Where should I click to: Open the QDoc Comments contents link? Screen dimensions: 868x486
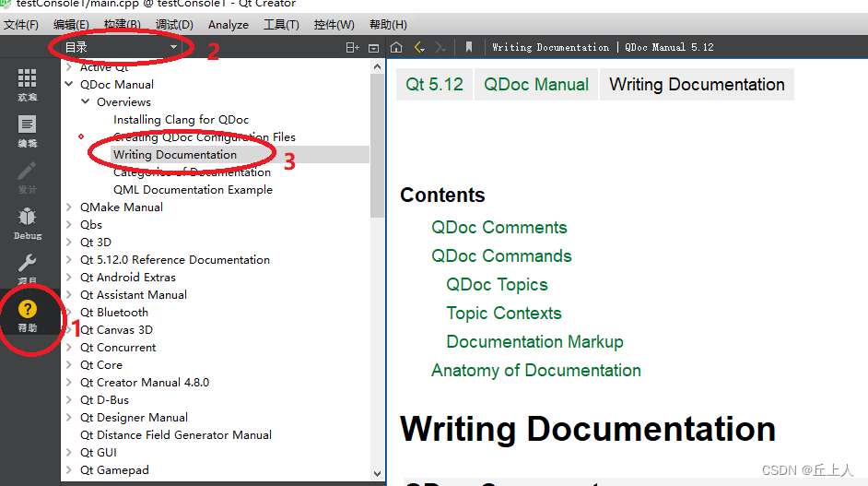499,227
